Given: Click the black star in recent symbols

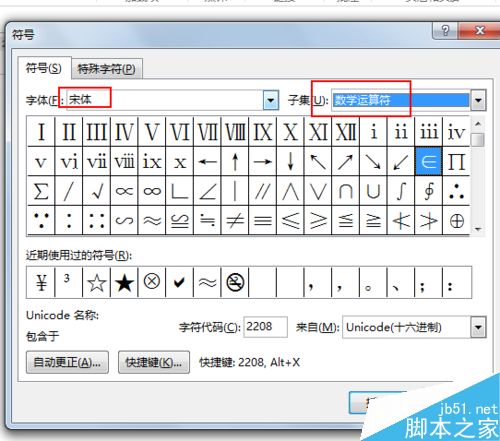Looking at the screenshot, I should (124, 283).
